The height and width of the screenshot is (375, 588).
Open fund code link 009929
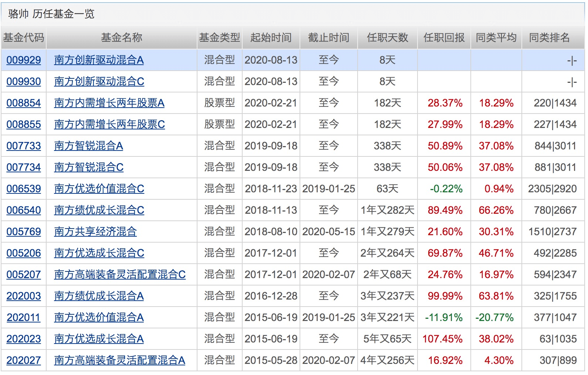pos(24,60)
